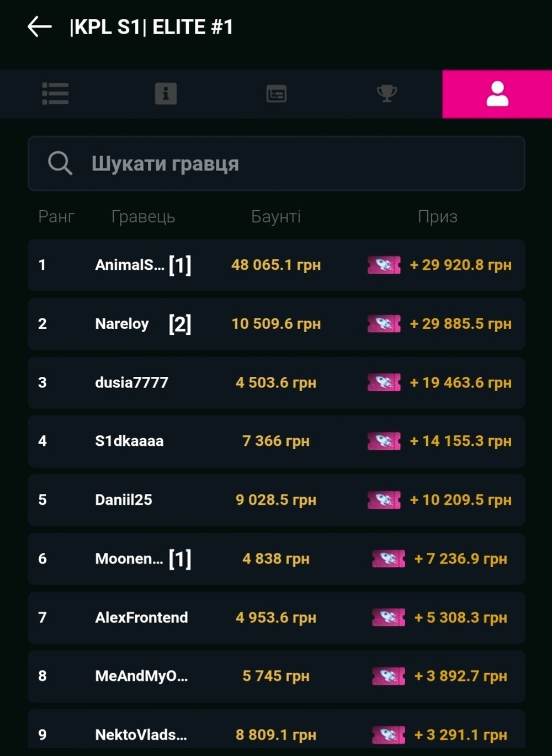Click the rocket ticket icon for Daniil25
Image resolution: width=552 pixels, height=756 pixels.
click(x=384, y=500)
